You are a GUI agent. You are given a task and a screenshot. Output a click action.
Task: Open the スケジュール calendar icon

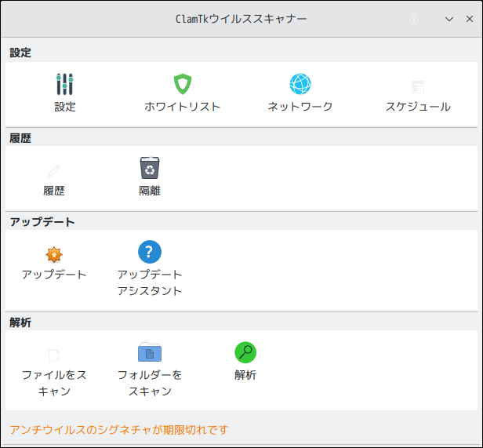[418, 87]
